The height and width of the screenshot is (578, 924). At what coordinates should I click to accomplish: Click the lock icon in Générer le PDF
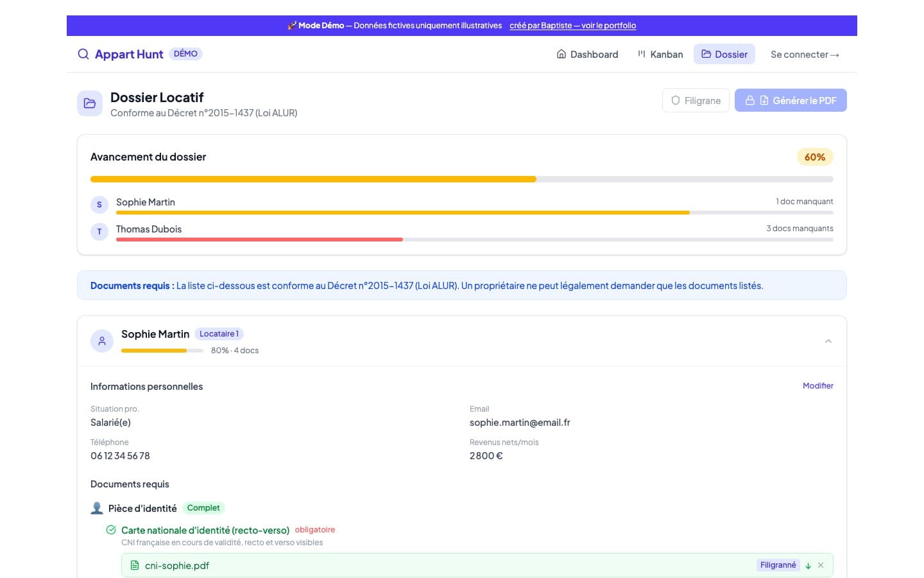pyautogui.click(x=749, y=100)
